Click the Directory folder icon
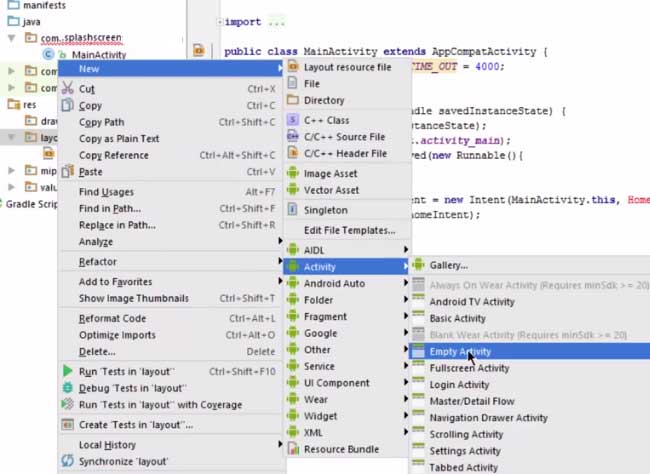The width and height of the screenshot is (650, 474). click(x=293, y=100)
